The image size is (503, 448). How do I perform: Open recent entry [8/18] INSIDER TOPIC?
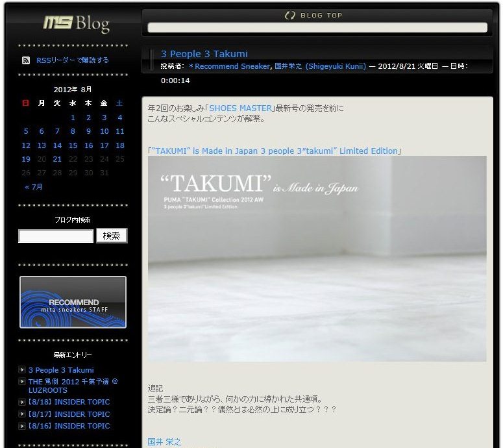[69, 402]
